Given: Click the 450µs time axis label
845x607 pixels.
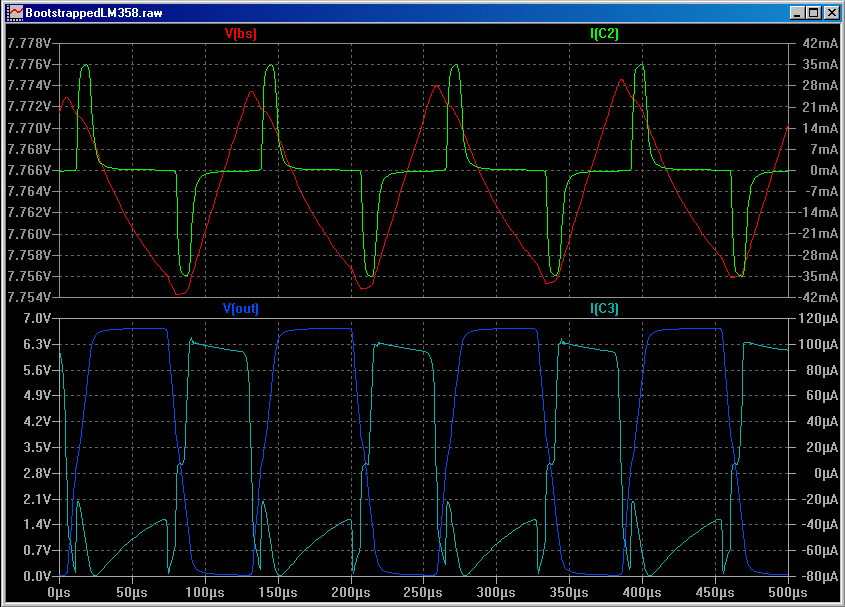Looking at the screenshot, I should pos(715,592).
